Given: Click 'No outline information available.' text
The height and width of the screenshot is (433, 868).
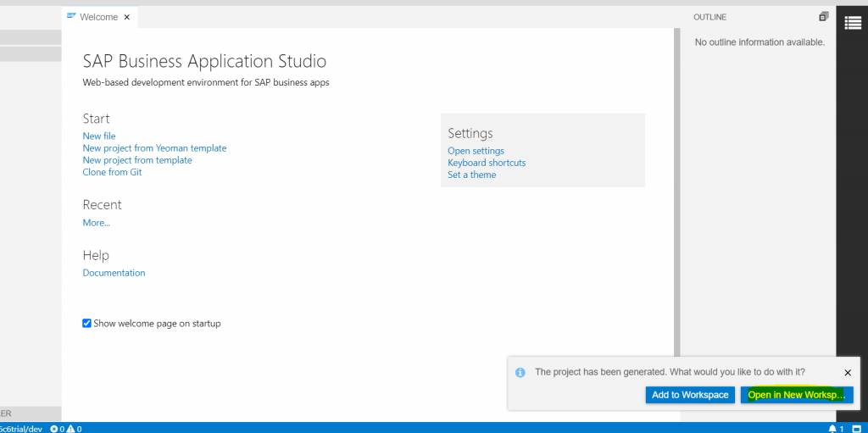Looking at the screenshot, I should (x=759, y=42).
